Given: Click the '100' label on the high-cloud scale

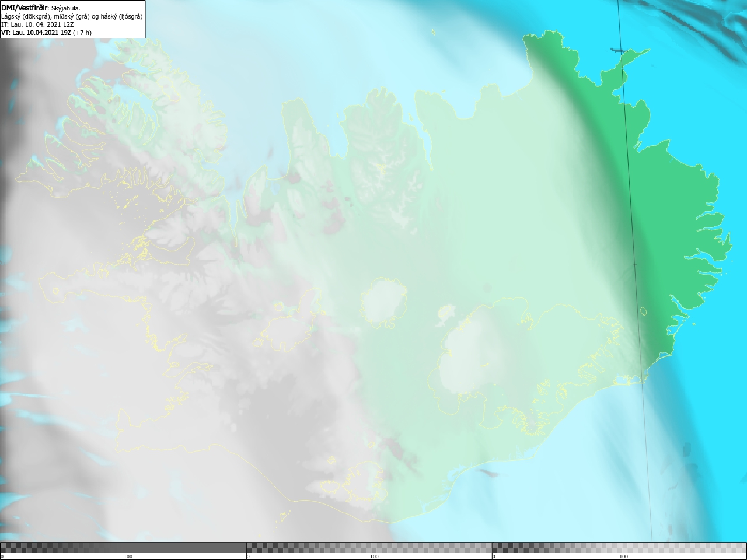Looking at the screenshot, I should (623, 556).
